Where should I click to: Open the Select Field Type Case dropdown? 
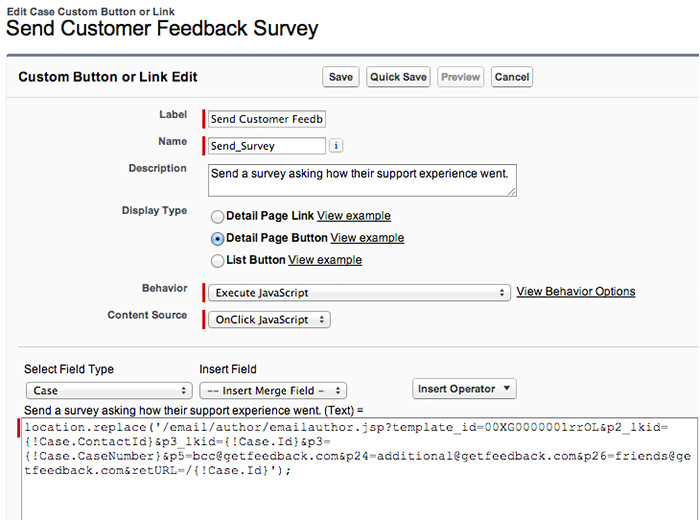108,390
